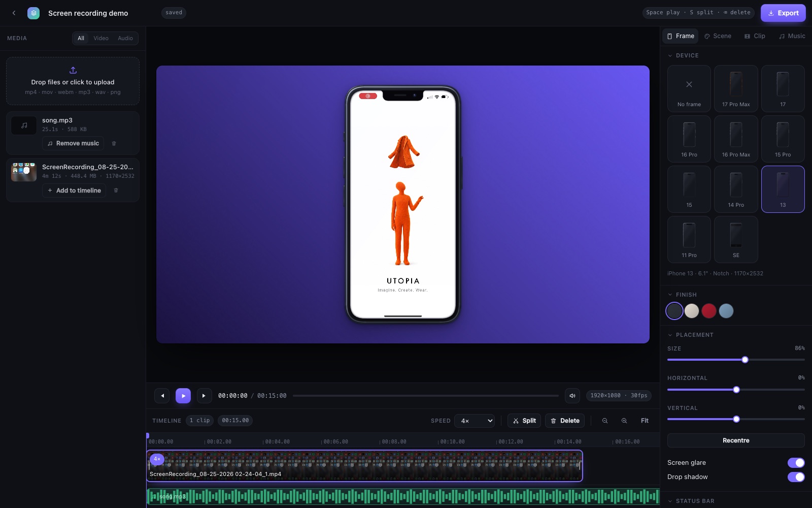Play the preview with the purple play button
812x508 pixels.
coord(183,396)
